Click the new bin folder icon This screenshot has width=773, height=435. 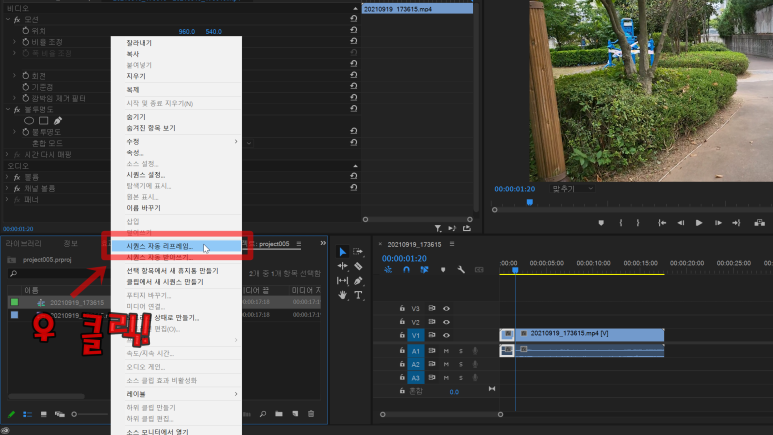279,414
